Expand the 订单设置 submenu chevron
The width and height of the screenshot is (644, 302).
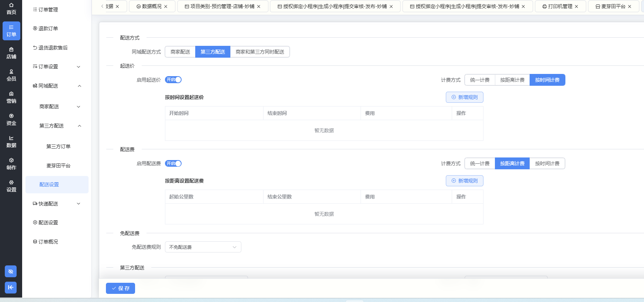(78, 67)
